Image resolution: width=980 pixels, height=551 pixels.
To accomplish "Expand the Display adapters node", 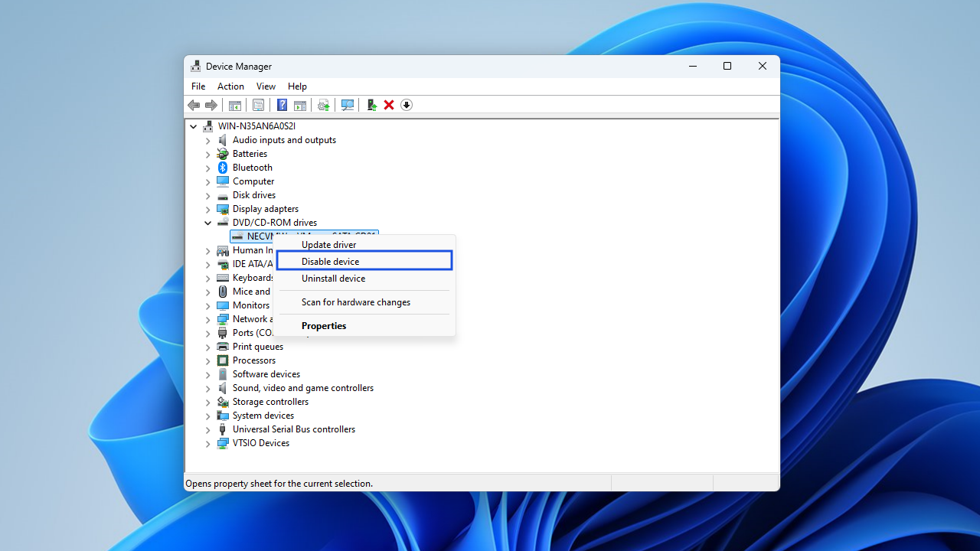I will pos(207,209).
